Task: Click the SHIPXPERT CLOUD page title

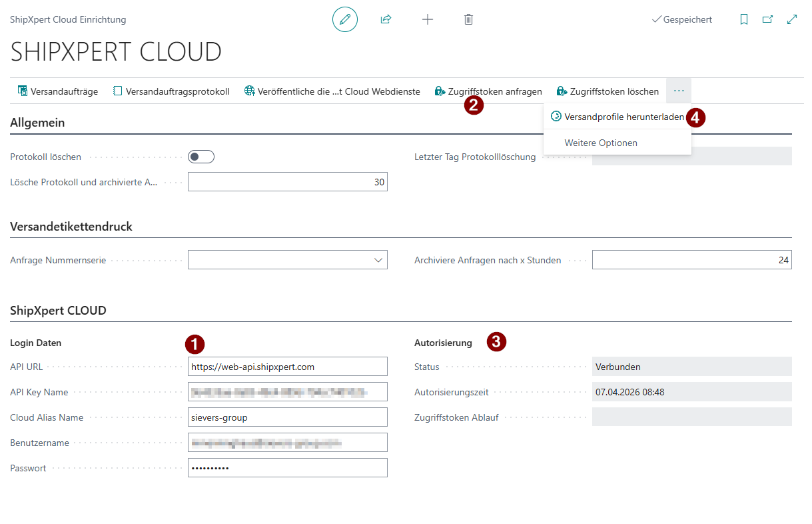Action: 116,52
